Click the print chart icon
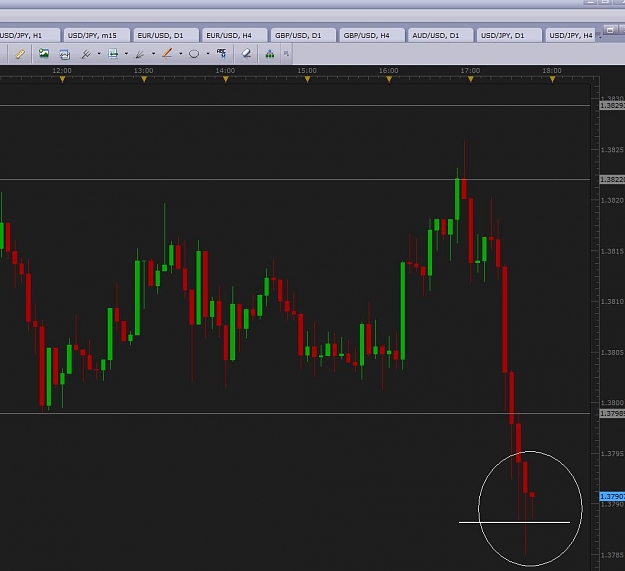The height and width of the screenshot is (571, 625). coord(65,54)
